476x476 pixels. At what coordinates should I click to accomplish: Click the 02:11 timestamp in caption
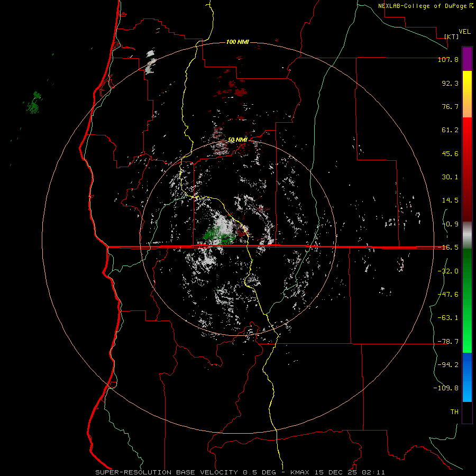(x=374, y=472)
